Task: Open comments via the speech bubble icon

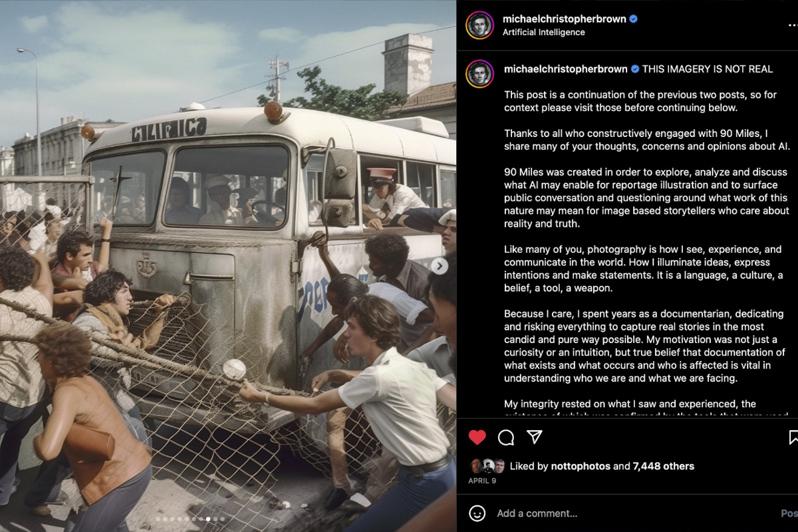Action: pyautogui.click(x=506, y=437)
